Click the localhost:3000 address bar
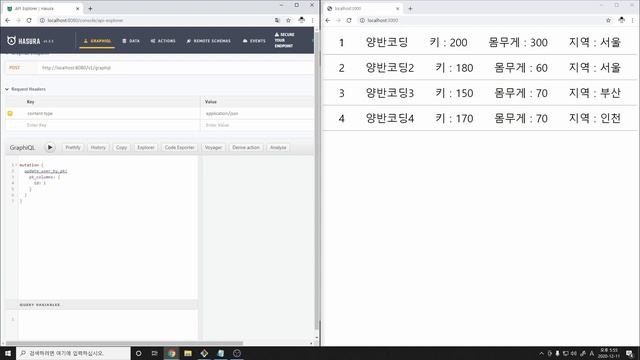The height and width of the screenshot is (360, 640). [x=480, y=20]
